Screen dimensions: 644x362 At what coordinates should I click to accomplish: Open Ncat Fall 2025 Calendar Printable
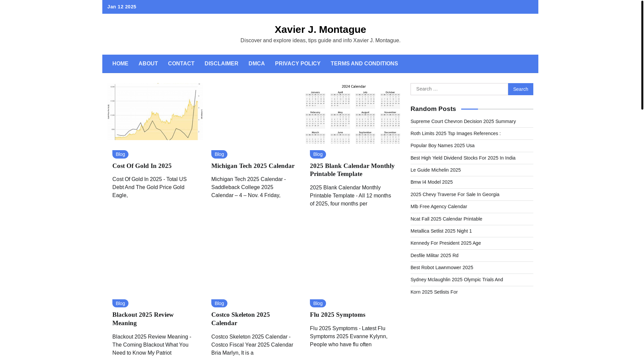point(446,219)
